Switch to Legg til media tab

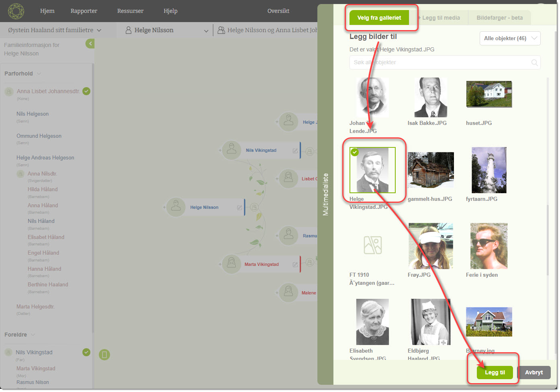(x=439, y=18)
